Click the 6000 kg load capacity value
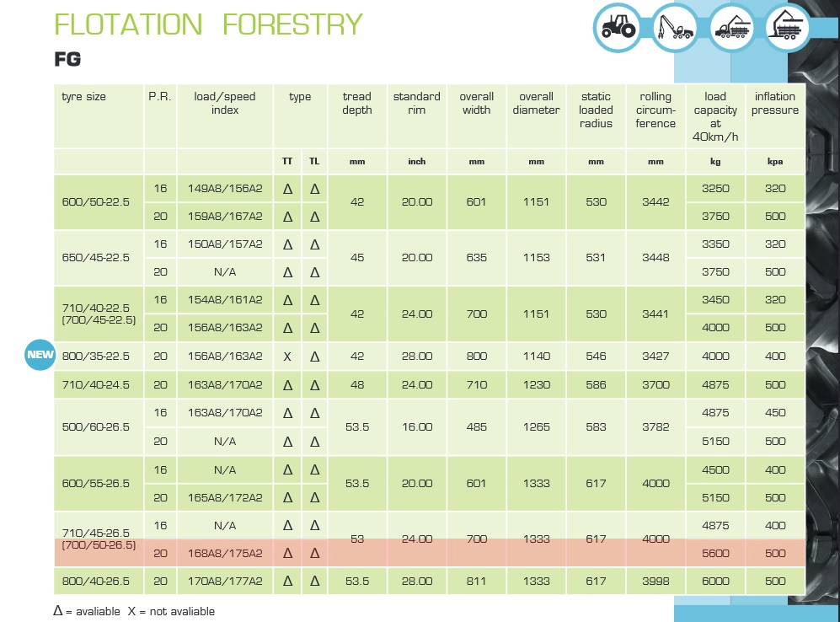 point(715,582)
